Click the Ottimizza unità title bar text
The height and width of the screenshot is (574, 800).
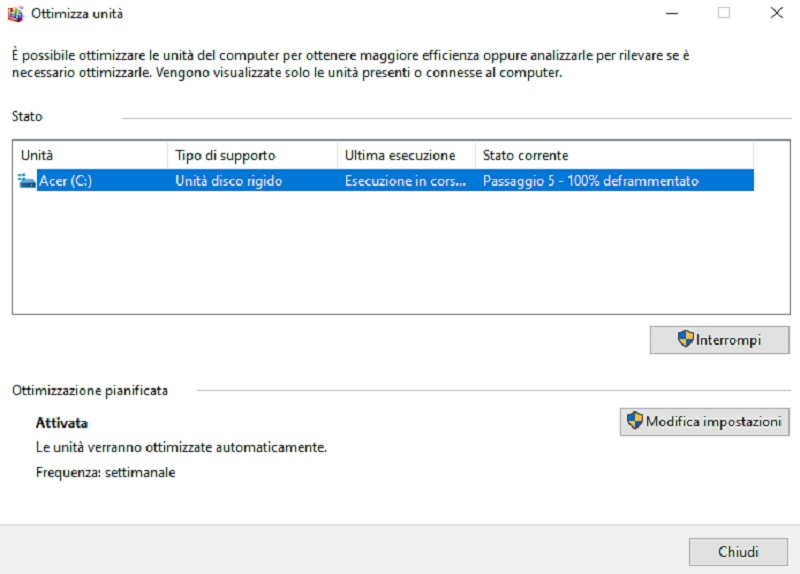tap(78, 14)
